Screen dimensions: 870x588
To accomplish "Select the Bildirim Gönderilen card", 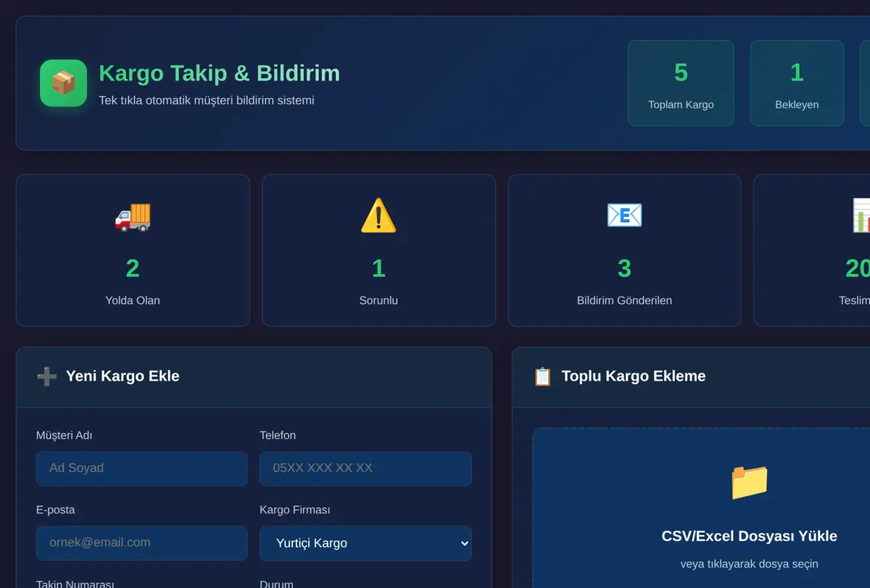I will coord(624,250).
